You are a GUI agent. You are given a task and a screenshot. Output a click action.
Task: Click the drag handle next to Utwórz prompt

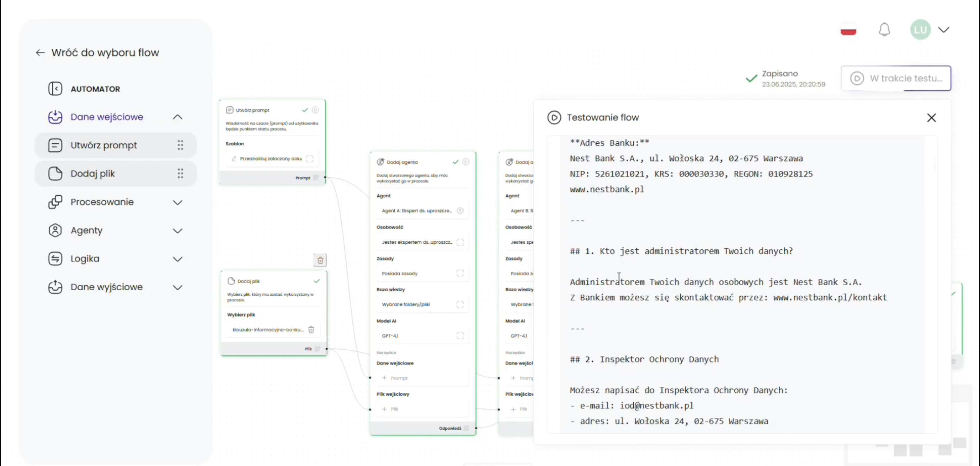tap(180, 145)
